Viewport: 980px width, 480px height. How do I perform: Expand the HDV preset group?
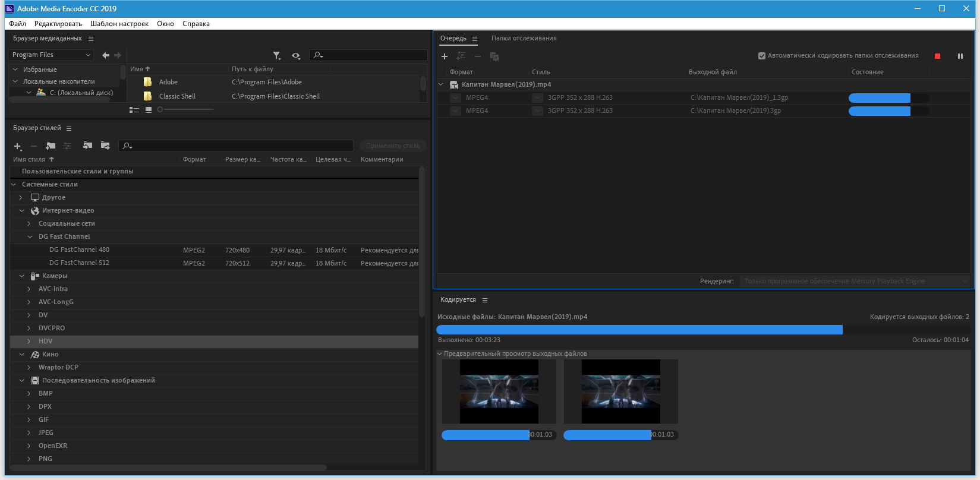coord(29,342)
